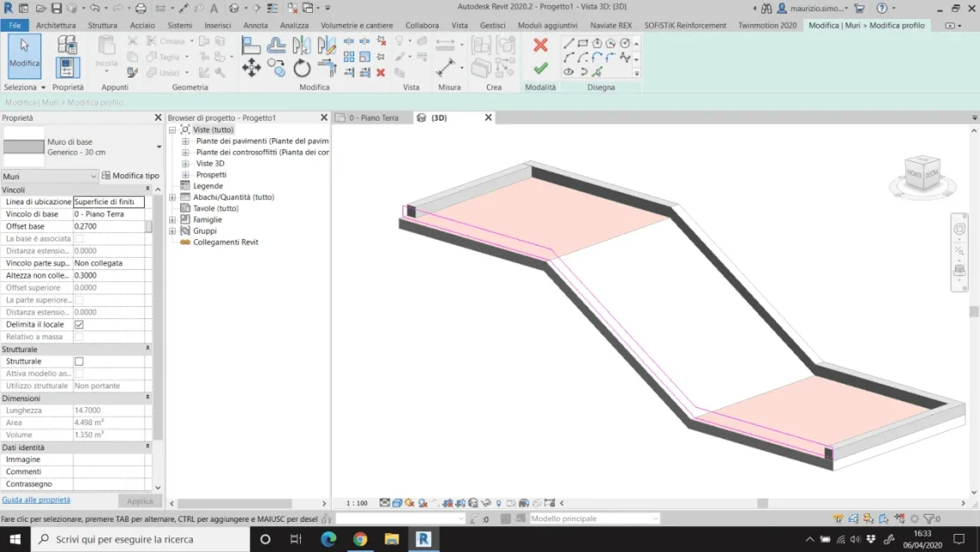Click the Linea di ubicazione field
This screenshot has height=552, width=980.
click(x=109, y=201)
